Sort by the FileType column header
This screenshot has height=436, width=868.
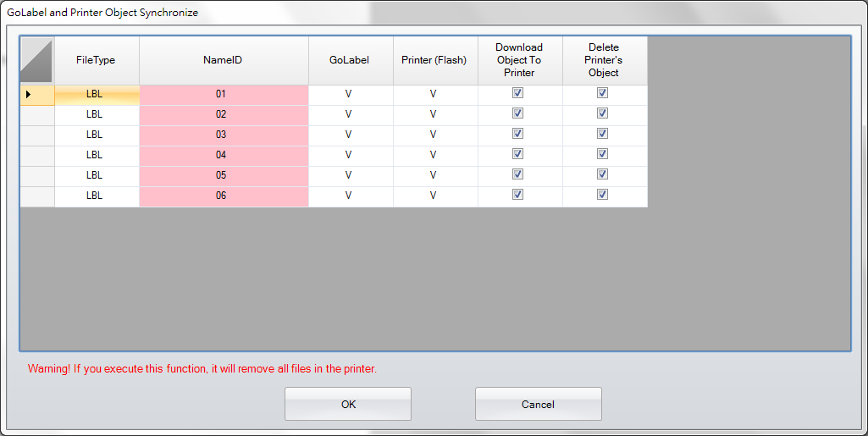tap(97, 60)
